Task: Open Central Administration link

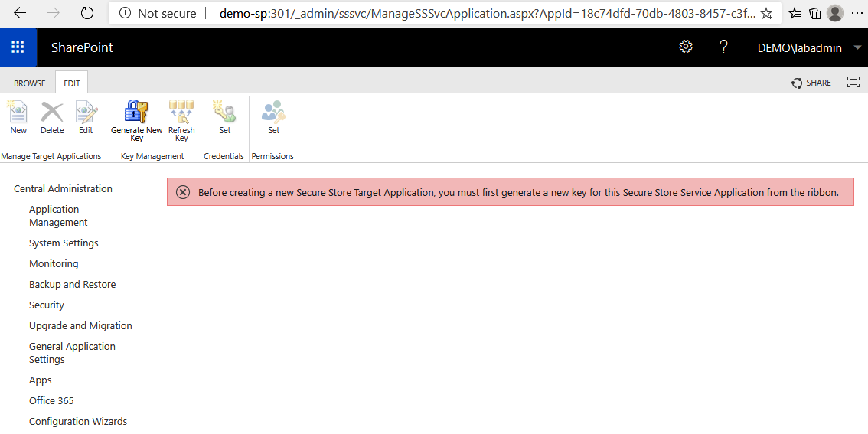Action: [x=63, y=189]
